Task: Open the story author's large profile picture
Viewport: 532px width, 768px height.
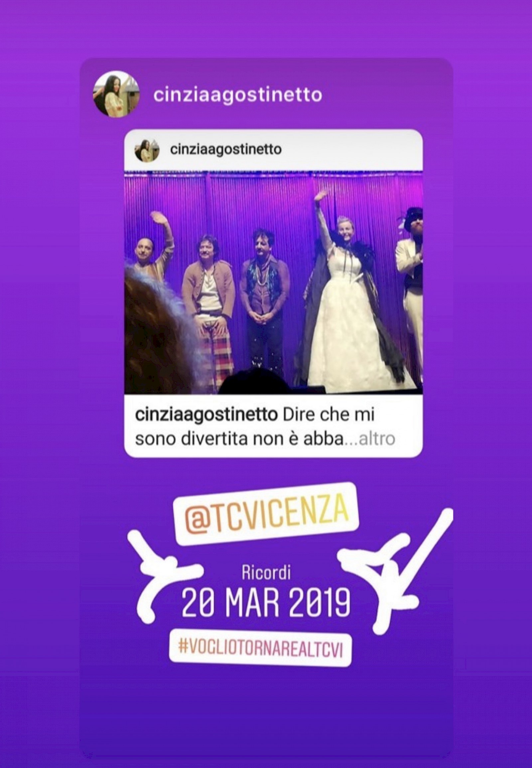Action: (x=116, y=95)
